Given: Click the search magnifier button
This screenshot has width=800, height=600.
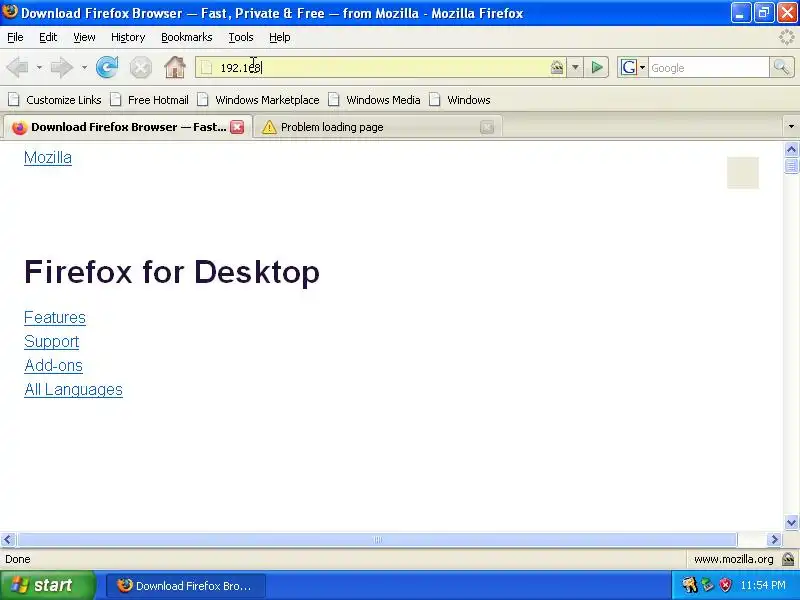Looking at the screenshot, I should (x=782, y=67).
